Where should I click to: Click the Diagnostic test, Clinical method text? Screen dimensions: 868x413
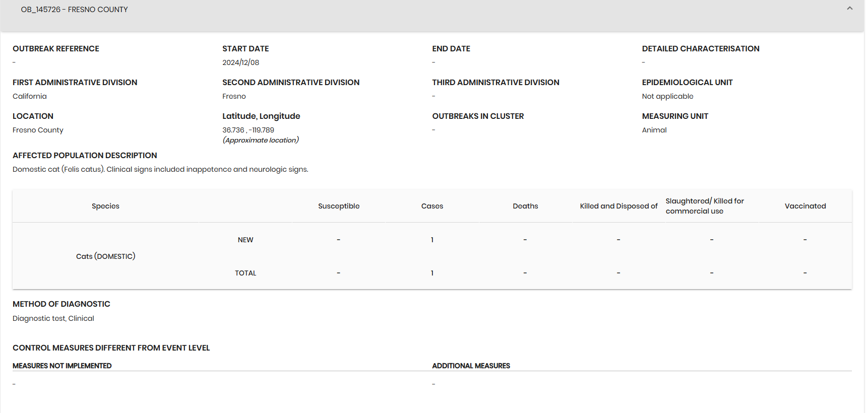click(53, 318)
